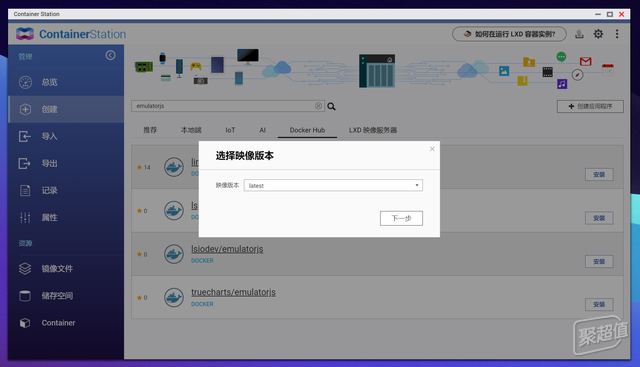Image resolution: width=640 pixels, height=367 pixels.
Task: Open the 记录 logs page
Action: (x=66, y=190)
